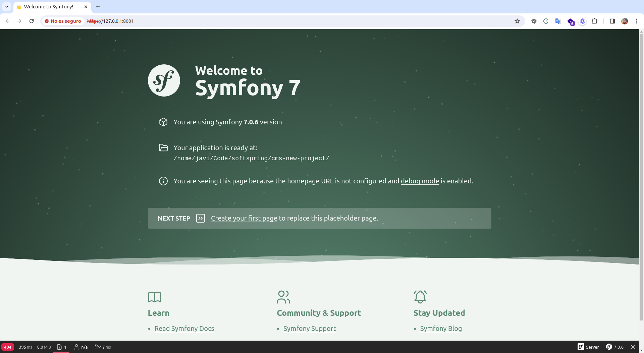Open the 8.0 MiB memory usage panel

pos(44,347)
